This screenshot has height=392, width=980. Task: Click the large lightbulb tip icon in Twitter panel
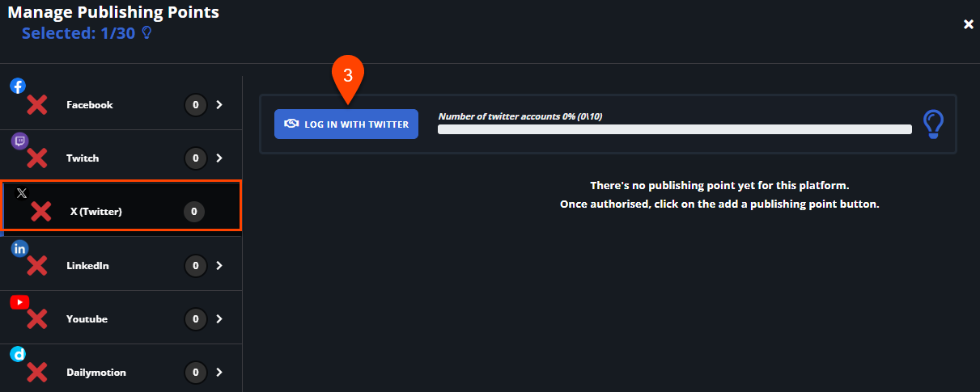934,124
